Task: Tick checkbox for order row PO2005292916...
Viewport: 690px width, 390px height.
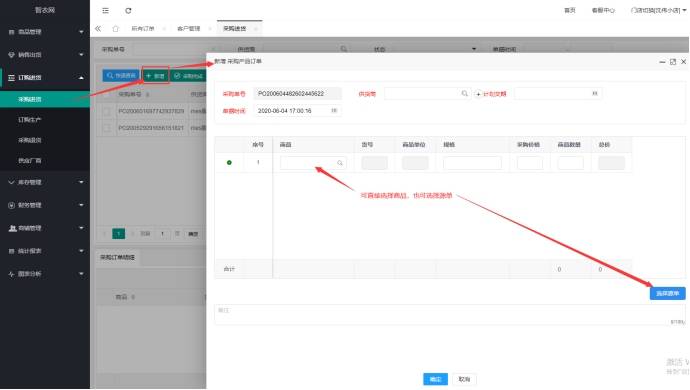Action: [106, 128]
